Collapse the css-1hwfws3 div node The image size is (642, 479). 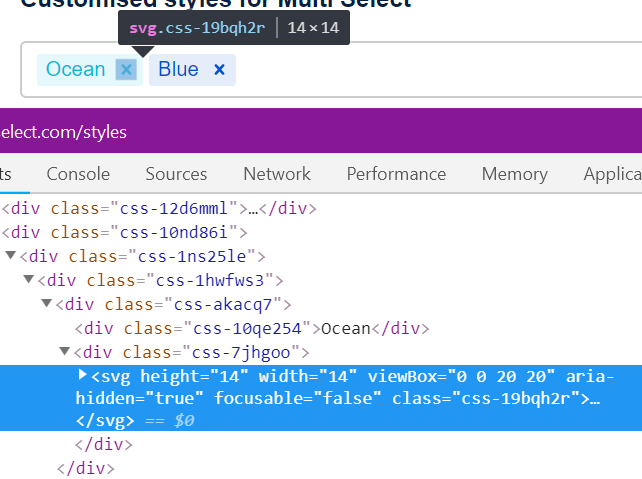[x=29, y=280]
